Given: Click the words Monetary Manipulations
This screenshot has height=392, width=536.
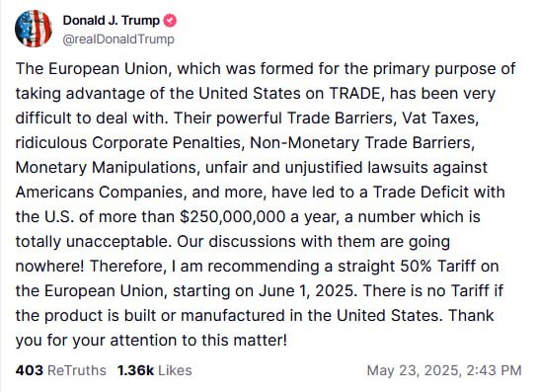Looking at the screenshot, I should coord(107,168).
